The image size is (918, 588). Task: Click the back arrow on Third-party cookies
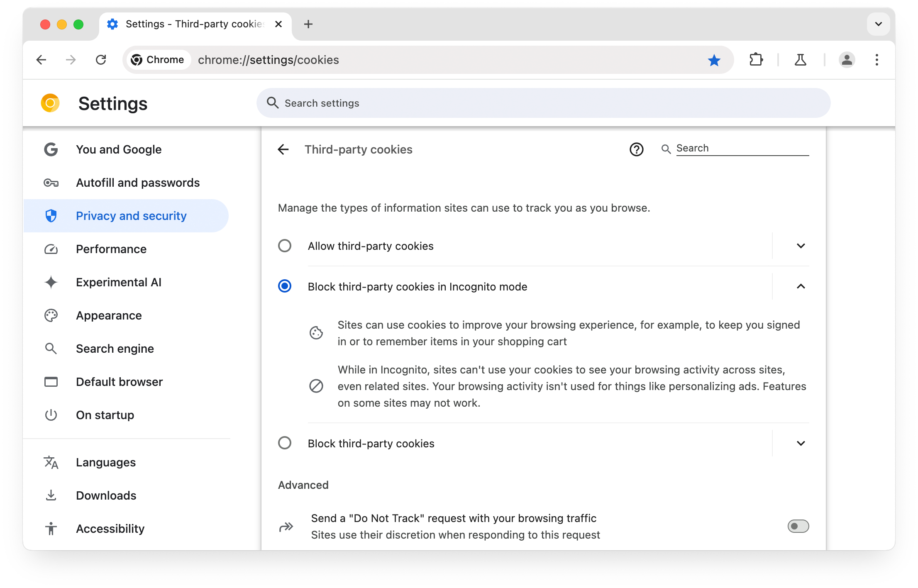pos(284,149)
